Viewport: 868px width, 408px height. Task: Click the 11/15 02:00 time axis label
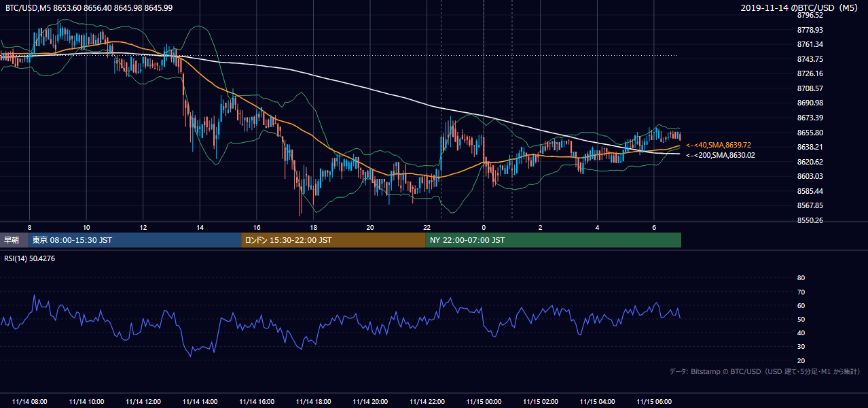(x=541, y=402)
